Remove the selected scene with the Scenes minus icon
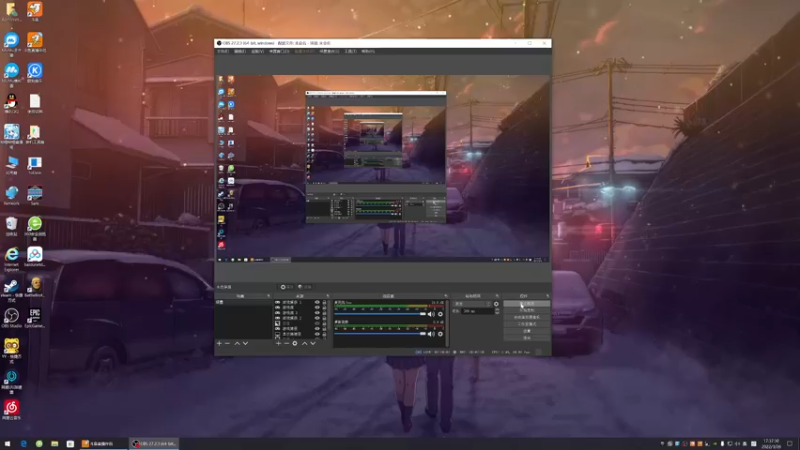 (227, 343)
